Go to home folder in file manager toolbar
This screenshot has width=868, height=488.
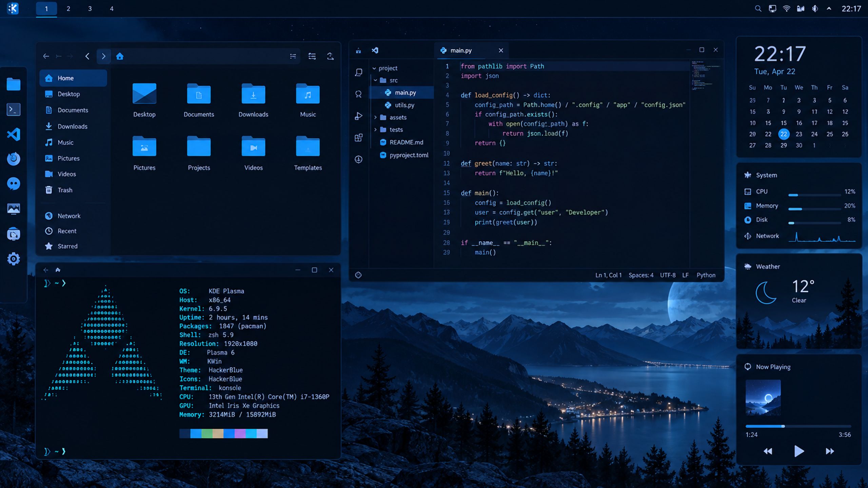[x=120, y=56]
